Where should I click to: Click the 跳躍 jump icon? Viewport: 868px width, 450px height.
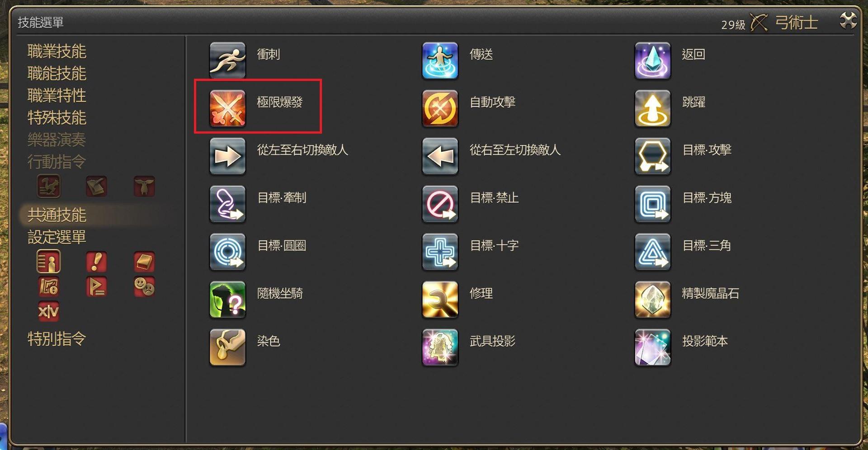point(652,108)
